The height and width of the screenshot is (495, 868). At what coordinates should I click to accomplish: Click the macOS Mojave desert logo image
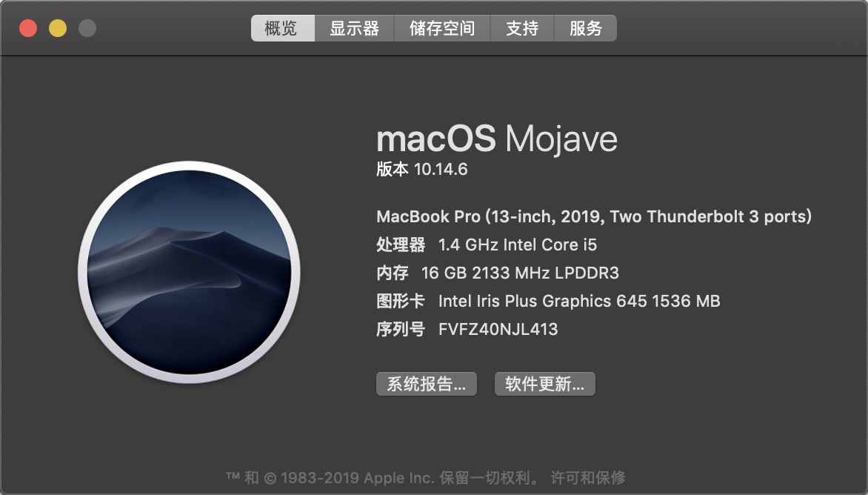tap(190, 272)
